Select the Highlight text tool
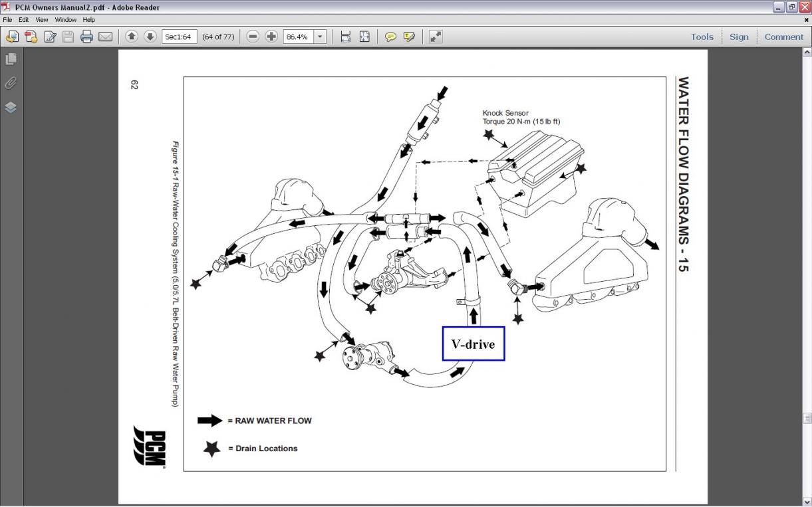 tap(410, 37)
